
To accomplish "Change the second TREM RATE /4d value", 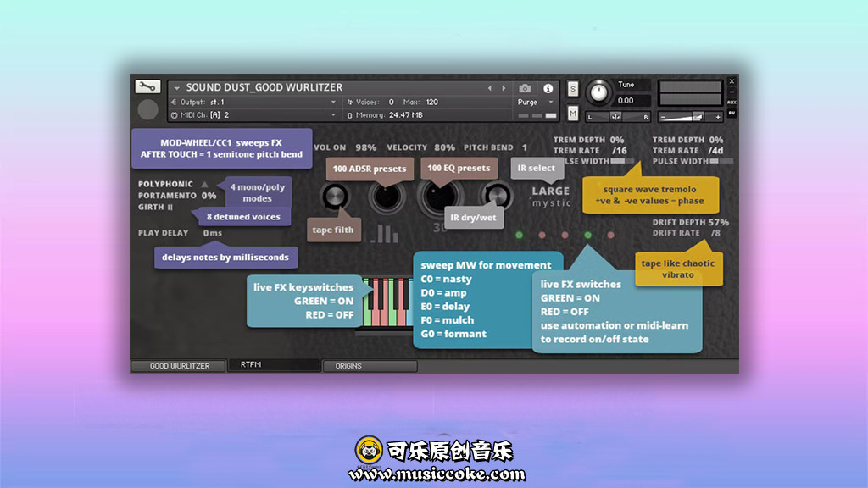I will point(715,151).
